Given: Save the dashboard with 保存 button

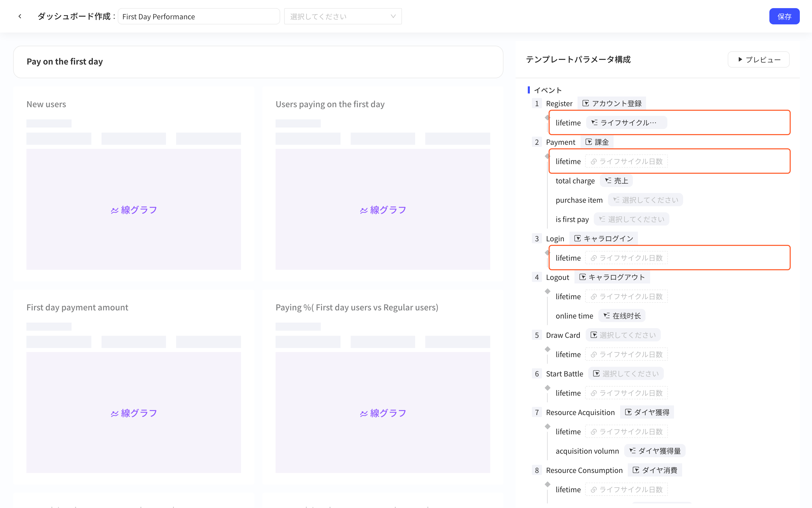Looking at the screenshot, I should coord(784,17).
